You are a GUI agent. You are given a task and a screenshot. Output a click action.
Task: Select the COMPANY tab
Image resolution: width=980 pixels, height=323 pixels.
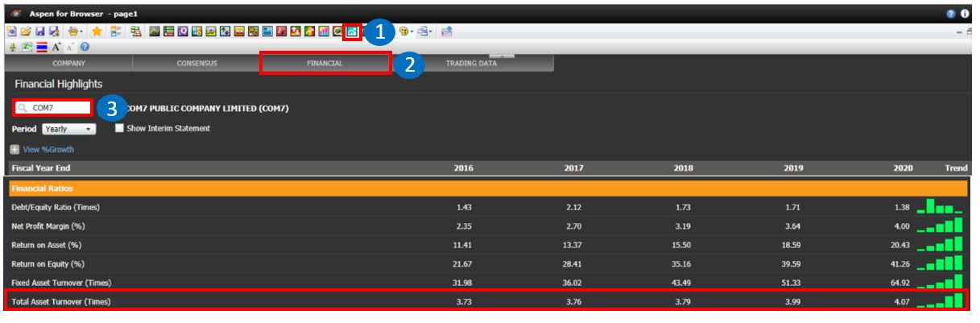(68, 64)
